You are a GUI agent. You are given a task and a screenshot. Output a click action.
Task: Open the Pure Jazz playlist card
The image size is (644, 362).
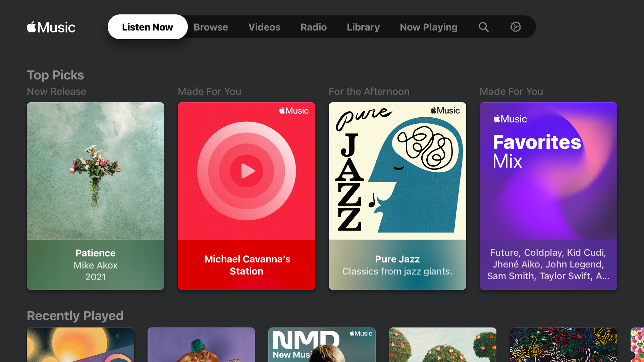point(397,188)
